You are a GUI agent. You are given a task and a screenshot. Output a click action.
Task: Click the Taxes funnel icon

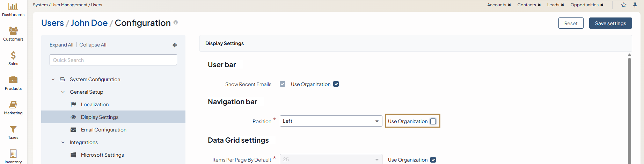tap(13, 129)
